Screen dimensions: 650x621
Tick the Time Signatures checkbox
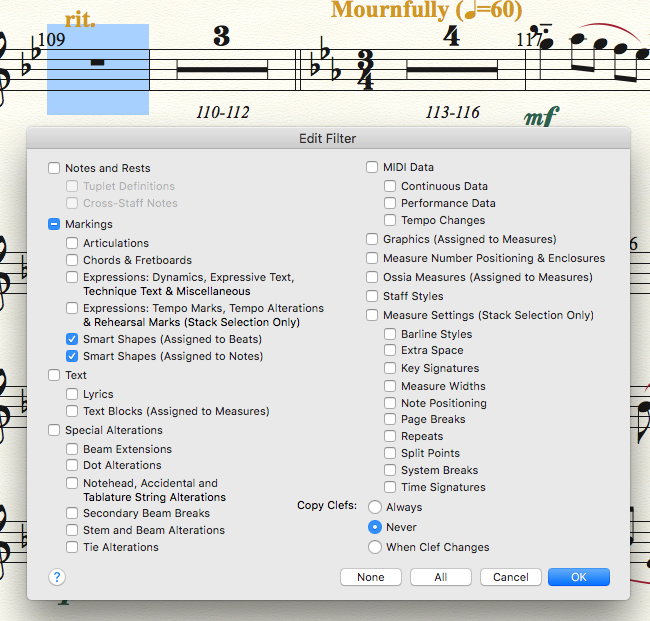click(390, 487)
